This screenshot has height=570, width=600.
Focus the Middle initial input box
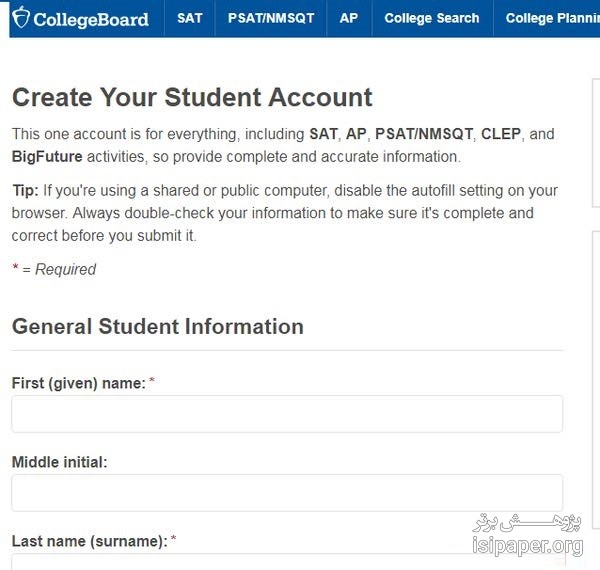click(287, 493)
